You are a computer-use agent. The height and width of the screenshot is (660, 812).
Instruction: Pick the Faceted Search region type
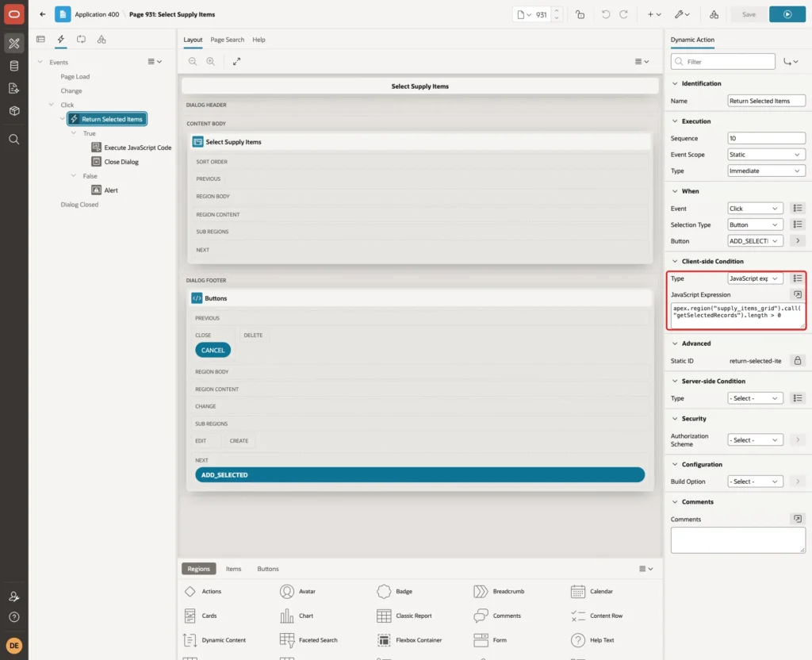tap(308, 640)
